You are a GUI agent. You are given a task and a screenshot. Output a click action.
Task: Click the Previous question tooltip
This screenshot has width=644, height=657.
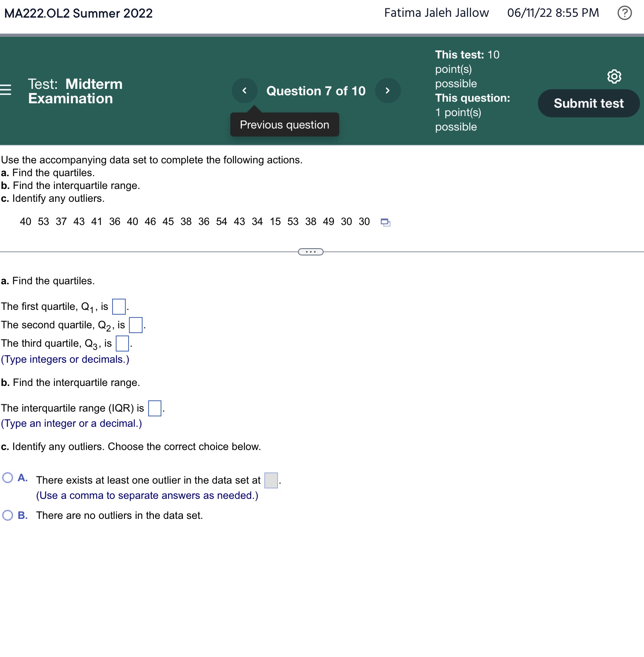point(284,125)
